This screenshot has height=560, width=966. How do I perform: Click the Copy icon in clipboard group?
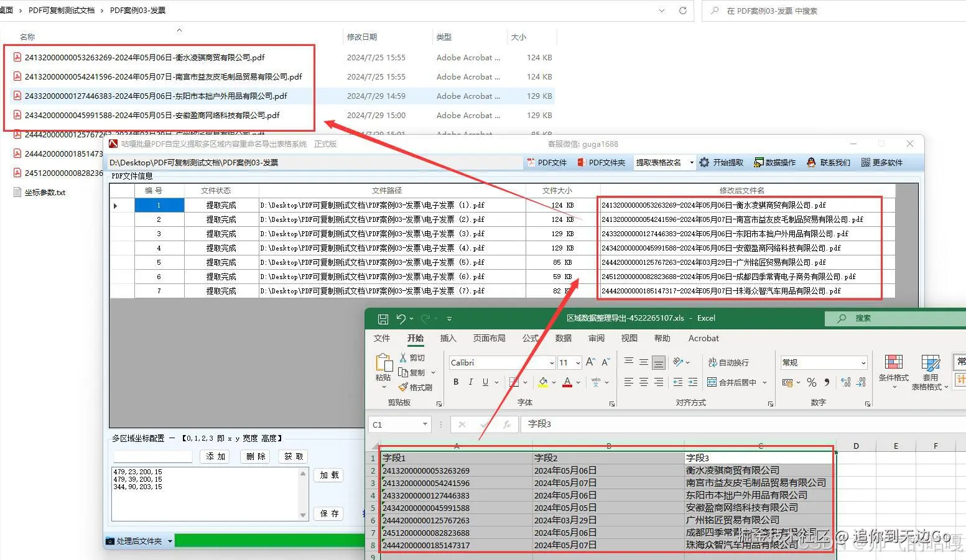tap(403, 372)
